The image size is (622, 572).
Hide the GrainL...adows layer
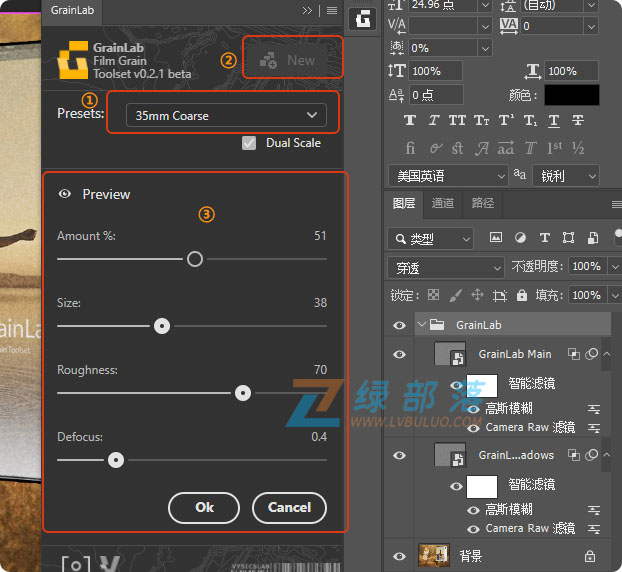click(399, 455)
